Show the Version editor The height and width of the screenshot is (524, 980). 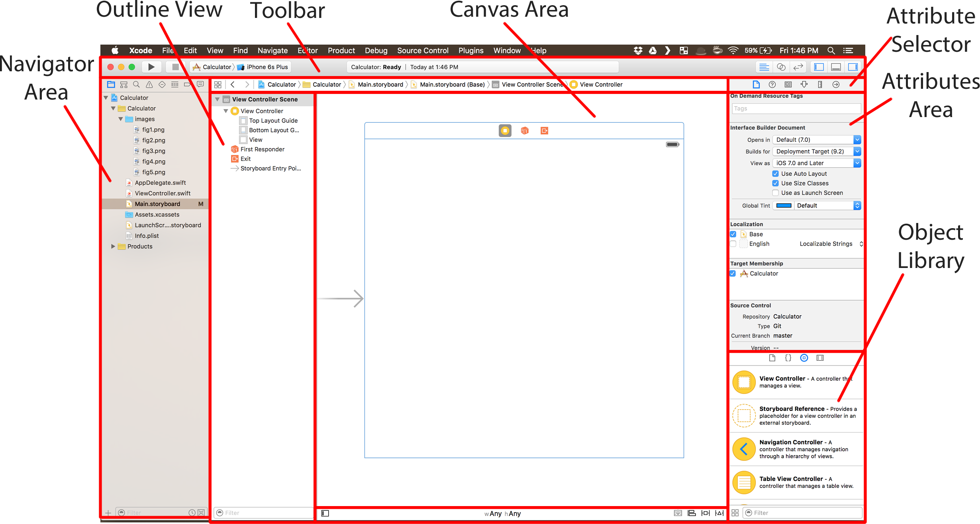[x=798, y=67]
